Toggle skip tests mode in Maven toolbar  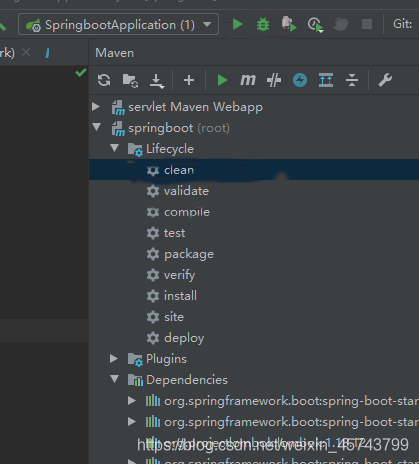[300, 80]
